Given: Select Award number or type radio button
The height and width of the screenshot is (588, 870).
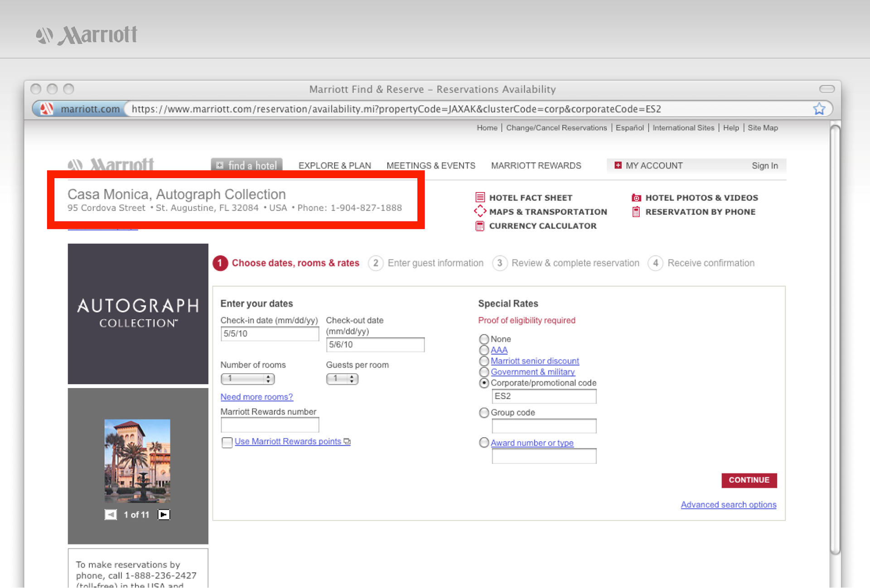Looking at the screenshot, I should (484, 443).
